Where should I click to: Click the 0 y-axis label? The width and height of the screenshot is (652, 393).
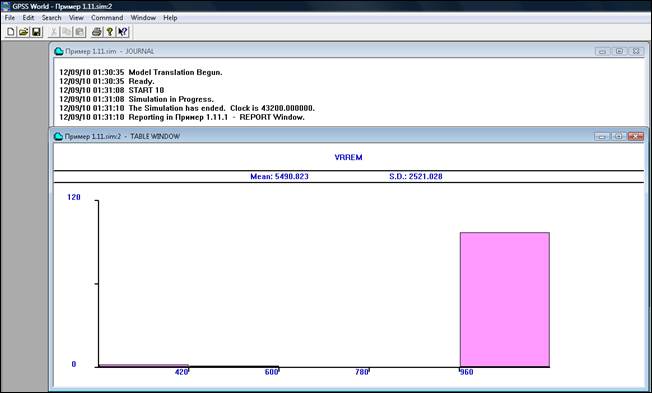(74, 364)
